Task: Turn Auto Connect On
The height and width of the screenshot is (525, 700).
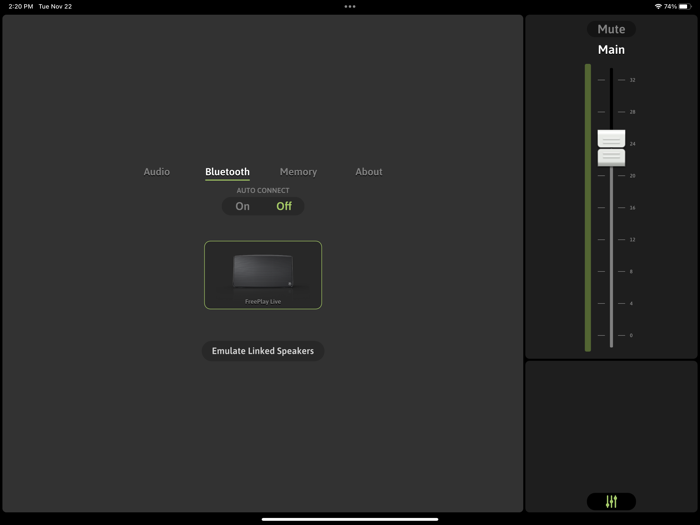Action: (242, 206)
